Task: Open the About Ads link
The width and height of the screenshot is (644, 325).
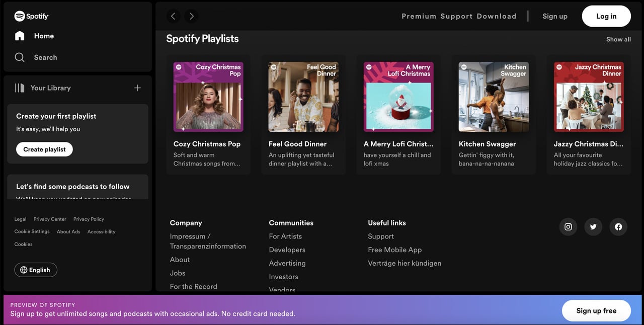Action: pos(68,232)
